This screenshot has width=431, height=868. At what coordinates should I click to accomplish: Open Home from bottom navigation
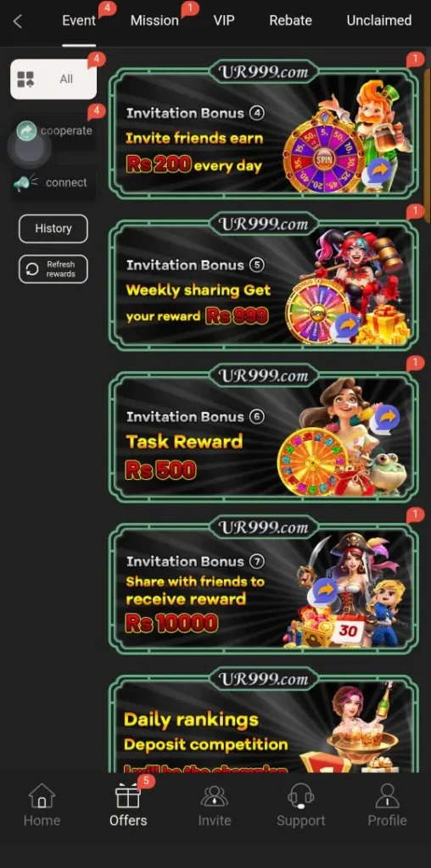click(42, 797)
